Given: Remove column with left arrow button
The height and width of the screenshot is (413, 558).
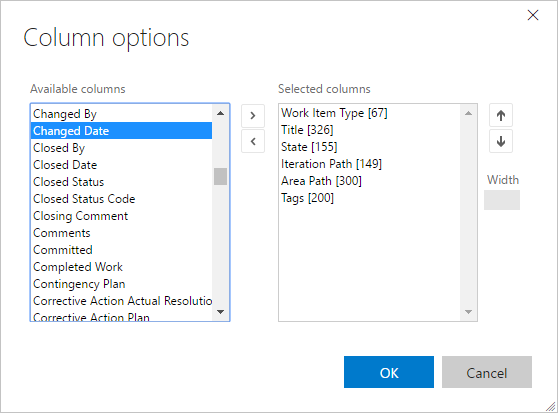Looking at the screenshot, I should [x=253, y=141].
